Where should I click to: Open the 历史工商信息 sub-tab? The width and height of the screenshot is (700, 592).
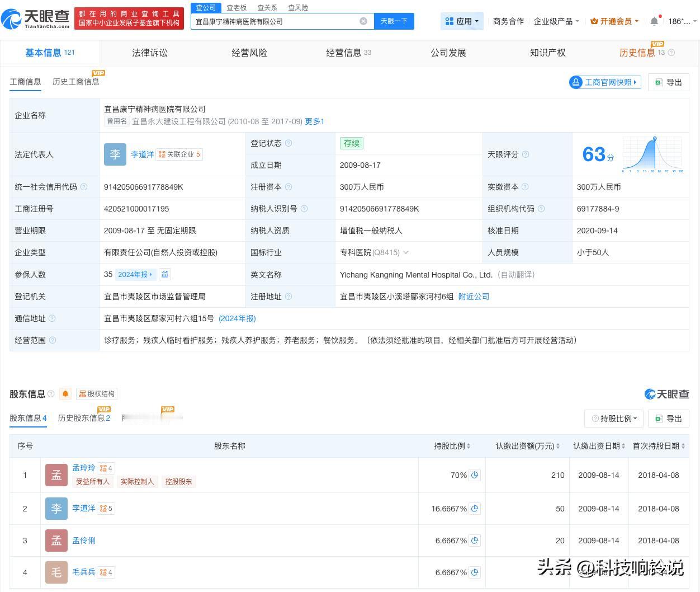tap(76, 82)
